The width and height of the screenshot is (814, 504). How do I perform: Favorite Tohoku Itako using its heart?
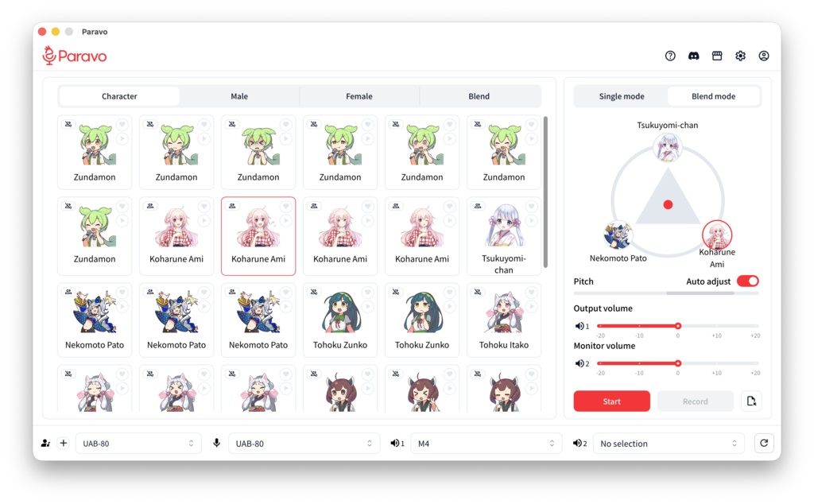click(x=531, y=293)
